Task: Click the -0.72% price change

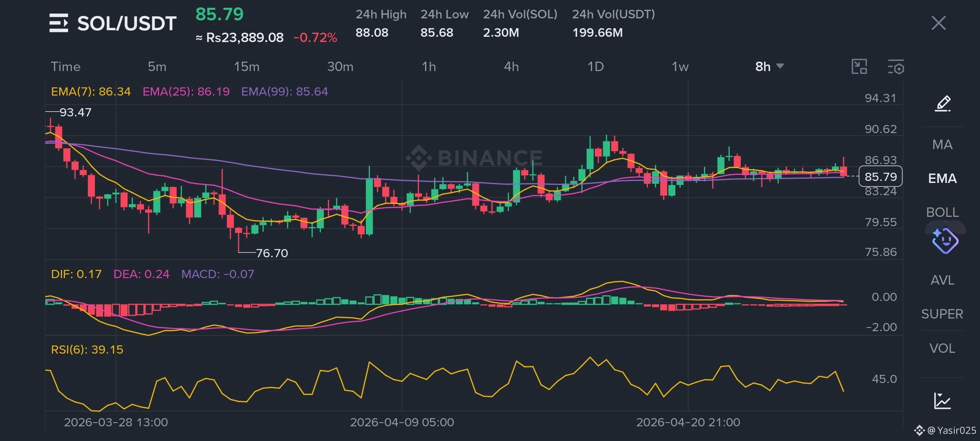Action: pos(315,38)
